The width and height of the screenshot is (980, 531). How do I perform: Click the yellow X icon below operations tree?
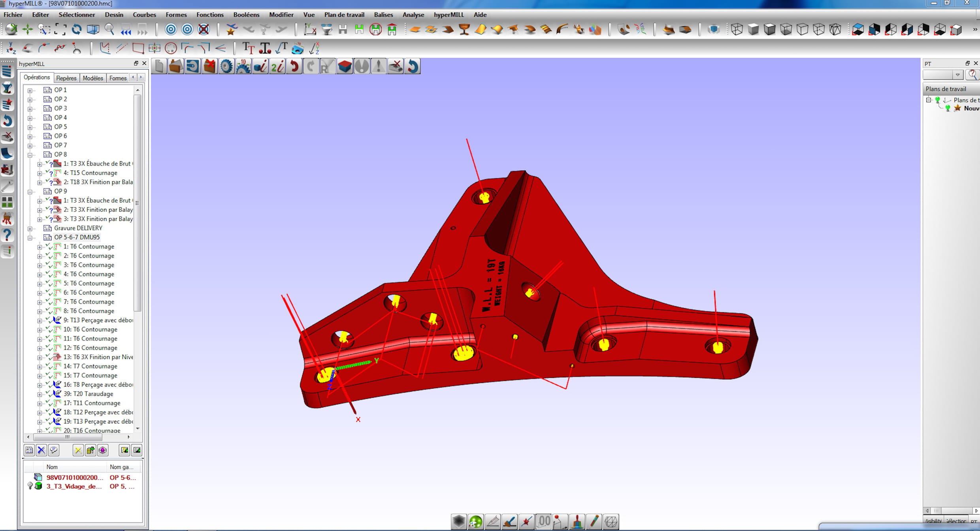[x=78, y=450]
